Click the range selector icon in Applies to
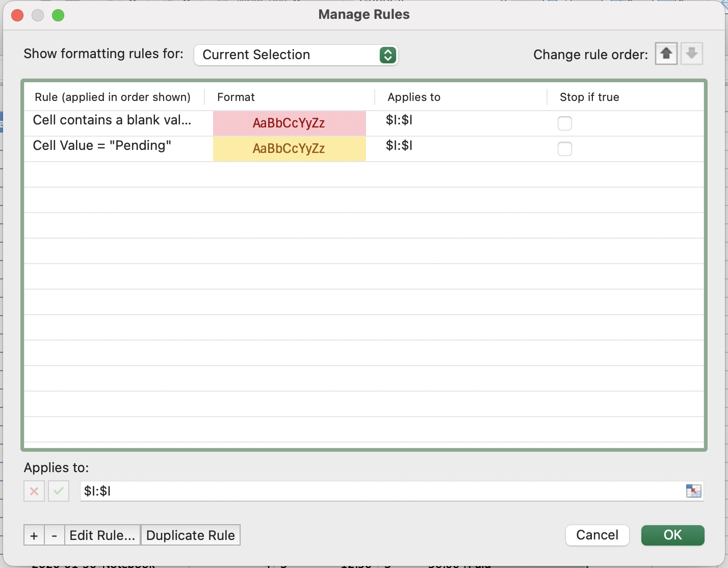Viewport: 728px width, 568px height. click(693, 491)
